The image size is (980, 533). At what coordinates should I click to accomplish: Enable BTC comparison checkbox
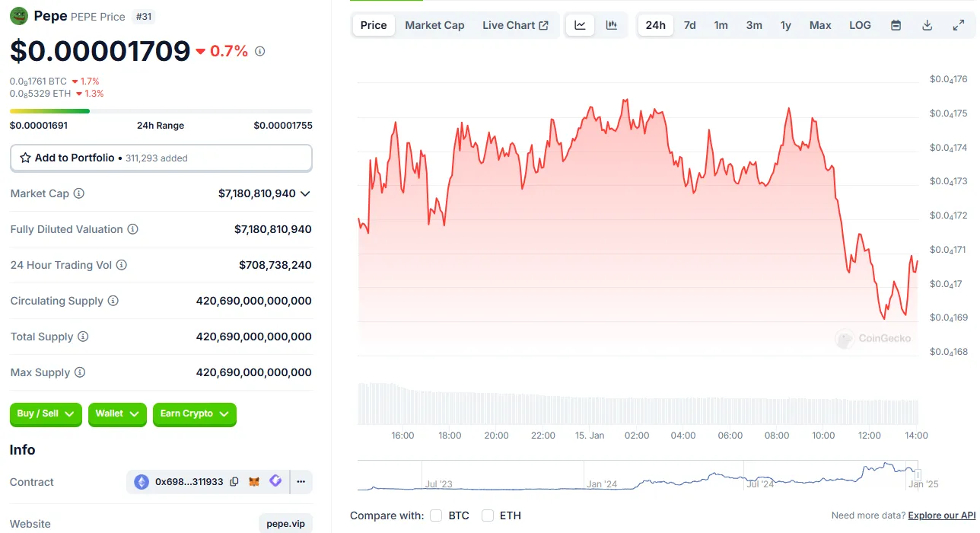pyautogui.click(x=436, y=515)
